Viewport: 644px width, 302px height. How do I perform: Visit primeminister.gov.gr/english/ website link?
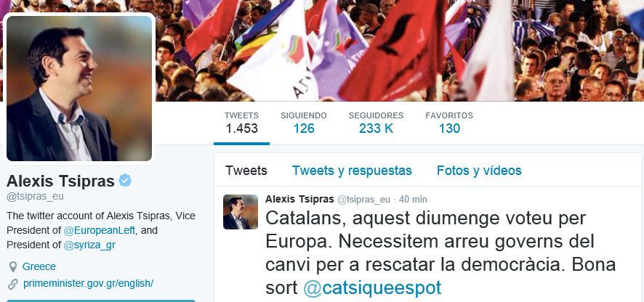[x=88, y=284]
